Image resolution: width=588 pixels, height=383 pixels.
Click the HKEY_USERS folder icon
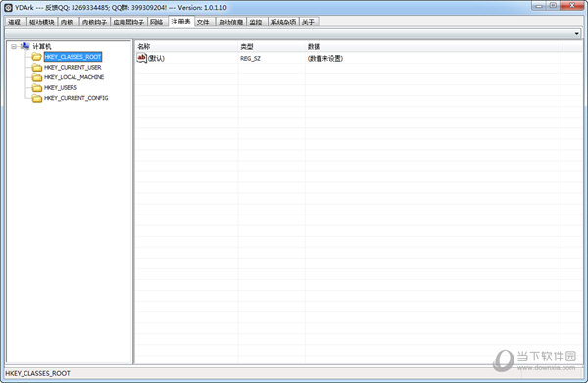(x=37, y=88)
